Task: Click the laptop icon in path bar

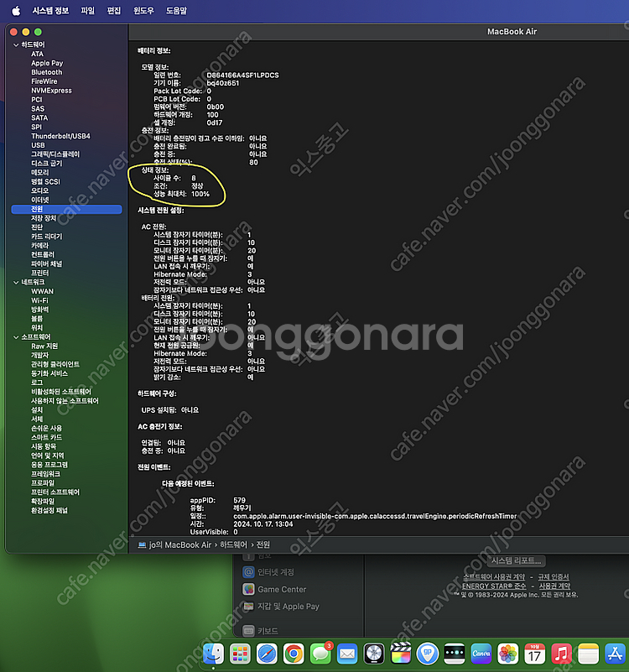Action: point(143,544)
